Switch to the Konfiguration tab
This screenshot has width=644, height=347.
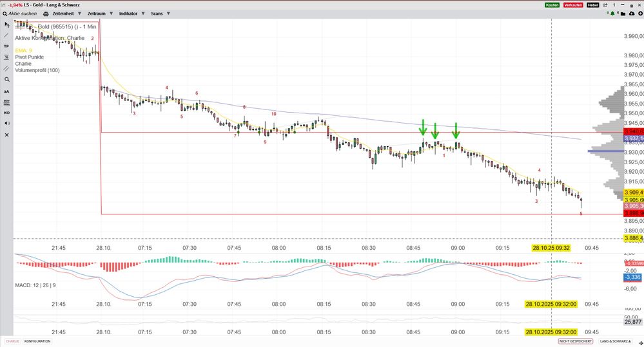(37, 341)
